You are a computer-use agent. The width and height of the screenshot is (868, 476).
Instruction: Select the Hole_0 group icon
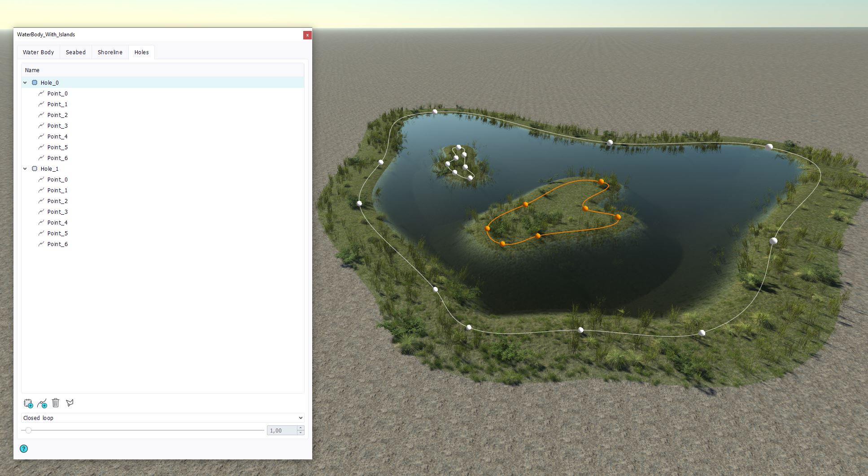click(x=35, y=82)
